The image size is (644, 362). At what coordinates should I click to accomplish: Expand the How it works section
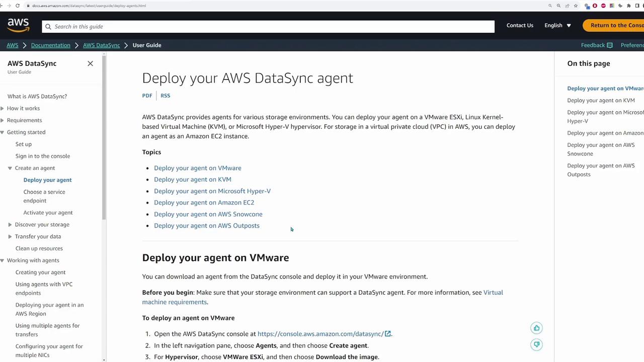point(3,108)
